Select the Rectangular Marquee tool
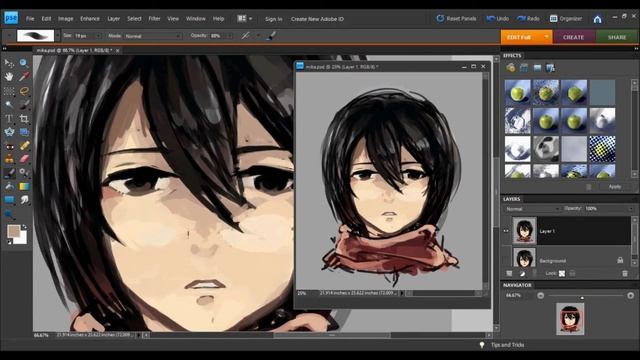The image size is (640, 360). pos(9,91)
